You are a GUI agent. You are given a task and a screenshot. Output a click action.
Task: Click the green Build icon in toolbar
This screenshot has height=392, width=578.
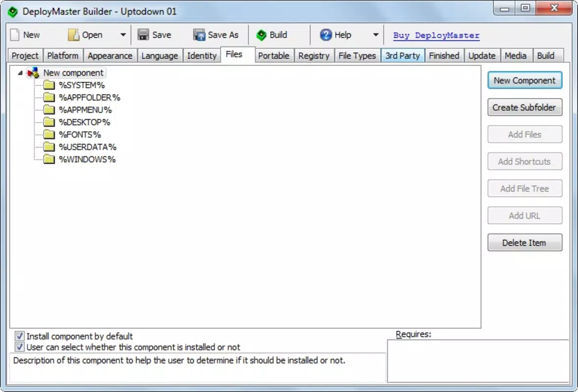pyautogui.click(x=262, y=35)
